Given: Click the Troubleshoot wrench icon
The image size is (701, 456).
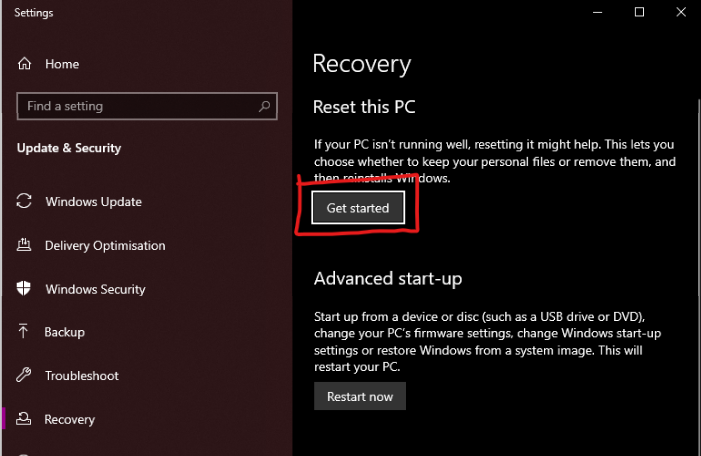Looking at the screenshot, I should tap(24, 375).
